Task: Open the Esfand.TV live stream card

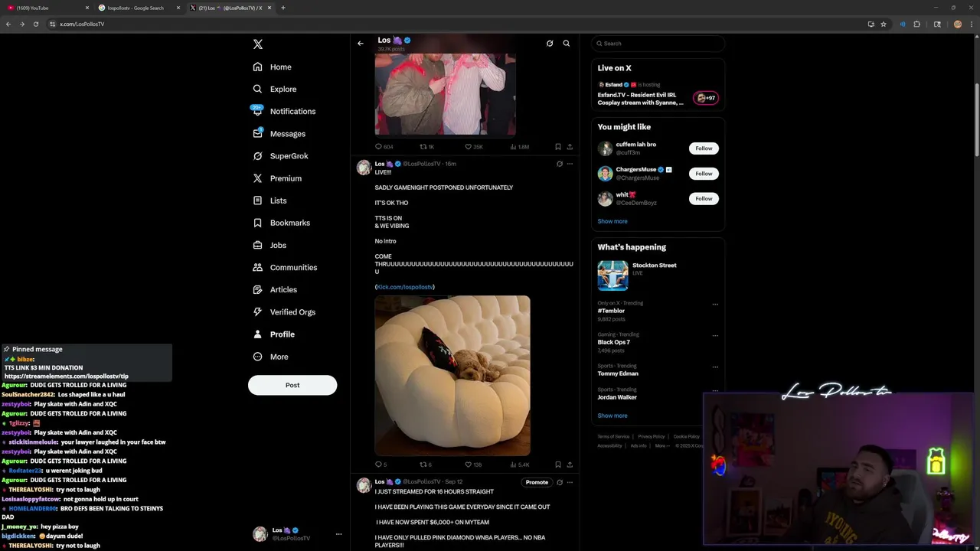Action: [658, 94]
